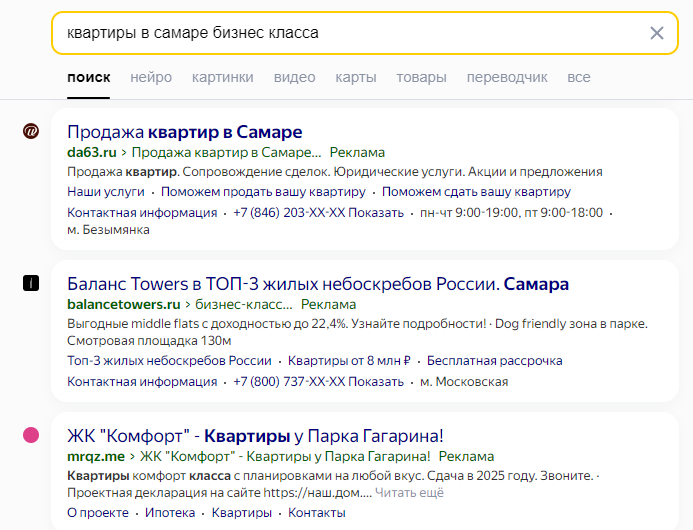Viewport: 693px width, 530px height.
Task: Open the Баланс Towers result title
Action: pyautogui.click(x=318, y=284)
